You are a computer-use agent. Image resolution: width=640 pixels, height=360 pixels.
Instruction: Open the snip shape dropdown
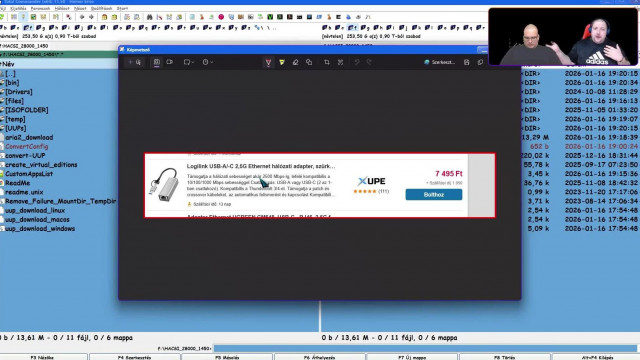pos(189,62)
